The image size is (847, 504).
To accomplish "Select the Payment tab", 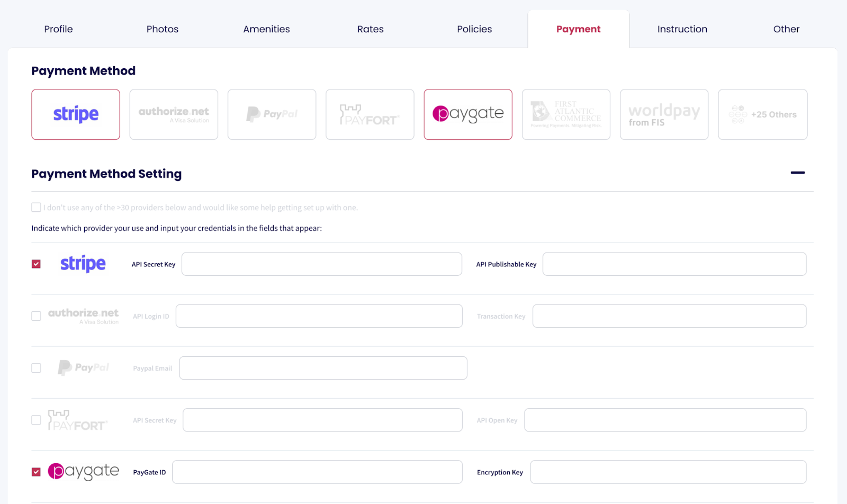I will pos(579,29).
